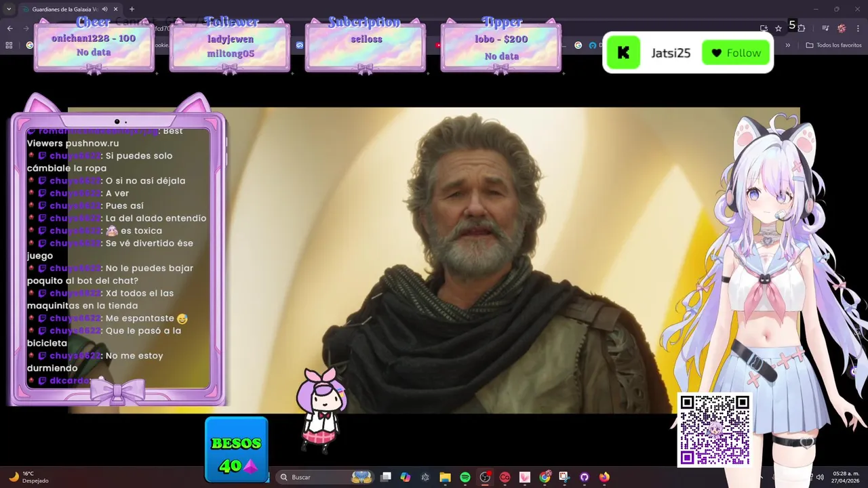Screen dimensions: 868x488
Task: Click "ladyjewen" in the Follower panel
Action: [x=231, y=39]
